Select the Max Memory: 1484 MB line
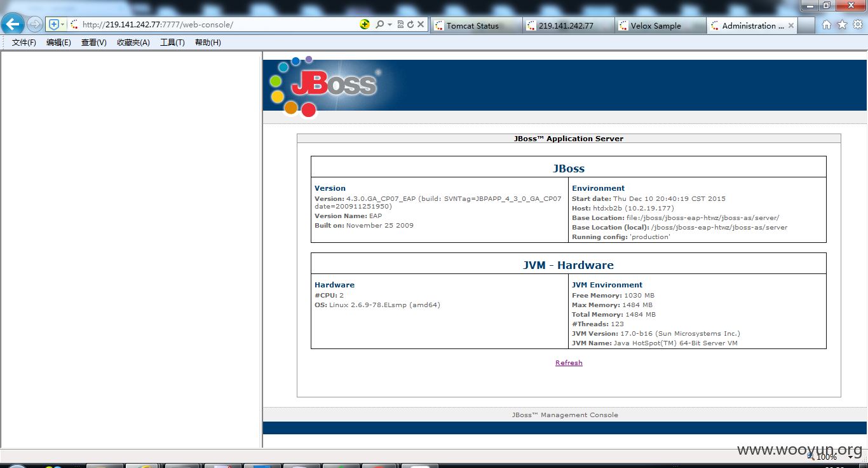 tap(612, 305)
